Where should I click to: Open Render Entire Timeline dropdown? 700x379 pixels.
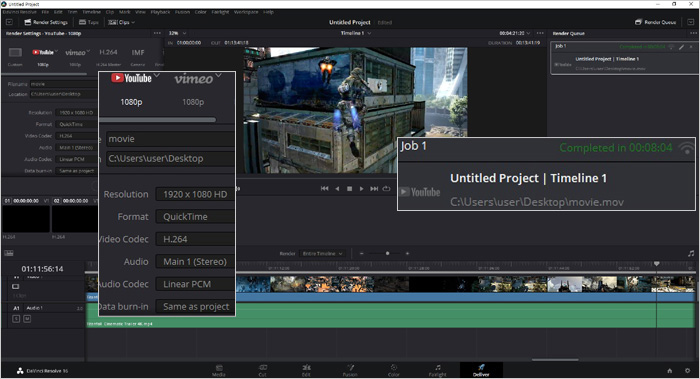tap(322, 254)
